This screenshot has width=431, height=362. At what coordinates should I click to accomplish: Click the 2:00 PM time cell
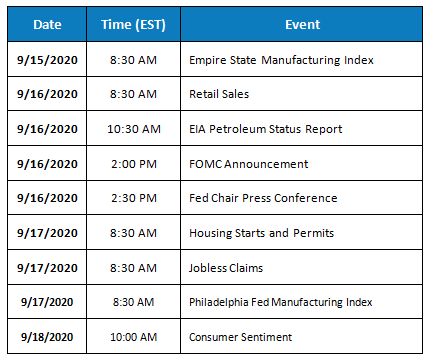point(133,164)
